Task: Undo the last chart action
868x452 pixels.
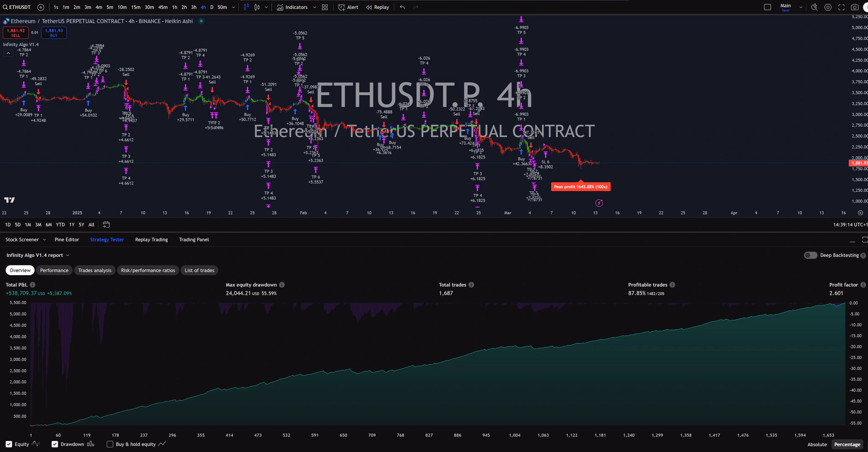Action: (402, 7)
